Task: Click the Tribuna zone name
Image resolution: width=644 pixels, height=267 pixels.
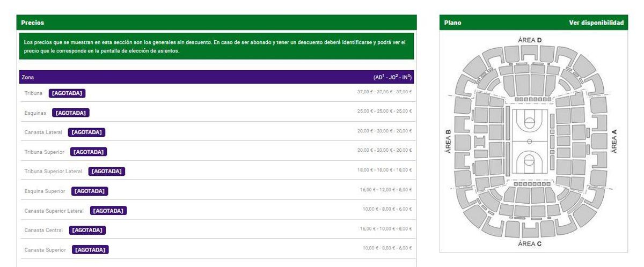Action: pyautogui.click(x=33, y=93)
